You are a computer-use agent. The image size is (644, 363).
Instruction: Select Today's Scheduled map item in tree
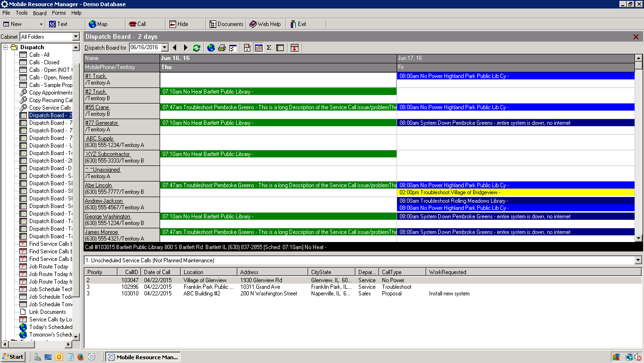tap(51, 327)
